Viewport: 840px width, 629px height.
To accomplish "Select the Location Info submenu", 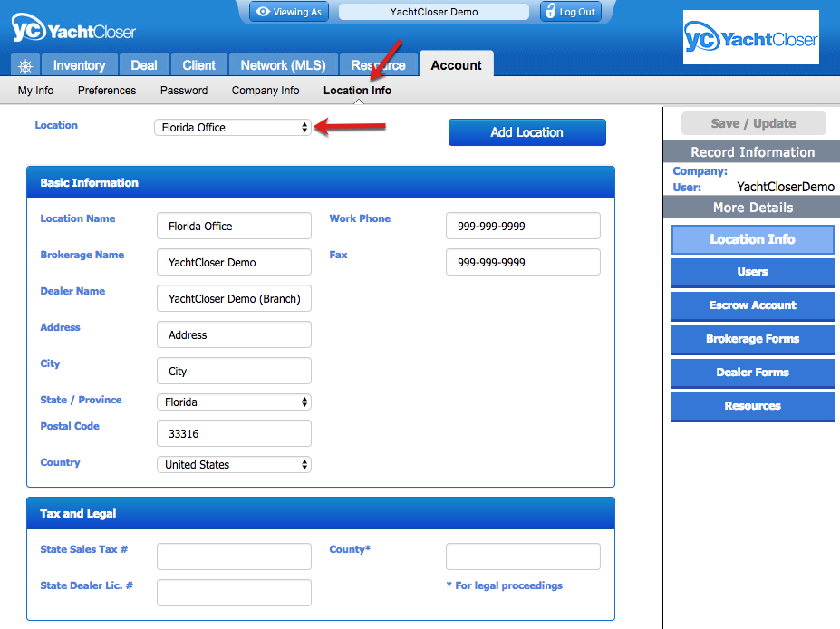I will click(357, 90).
